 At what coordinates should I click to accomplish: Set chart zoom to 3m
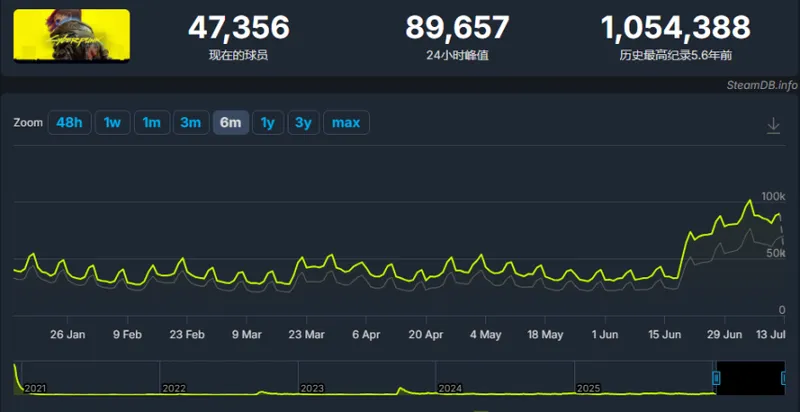click(x=191, y=123)
